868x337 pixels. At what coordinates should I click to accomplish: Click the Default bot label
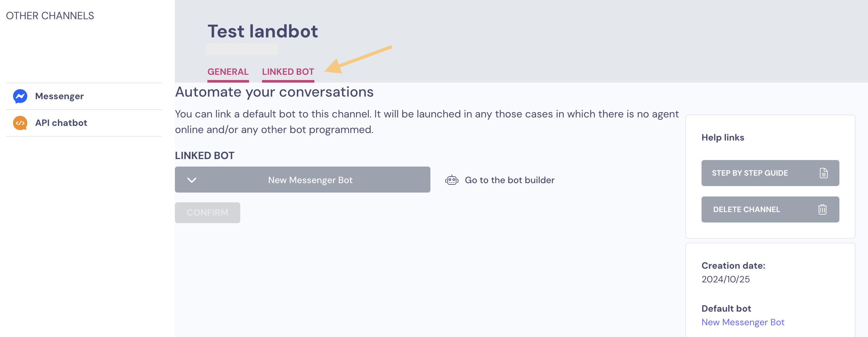726,308
